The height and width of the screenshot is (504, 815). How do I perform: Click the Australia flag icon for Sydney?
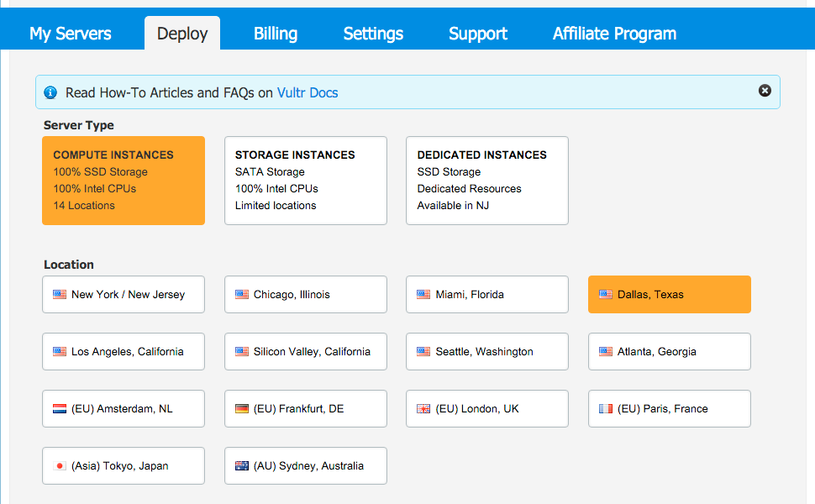242,466
